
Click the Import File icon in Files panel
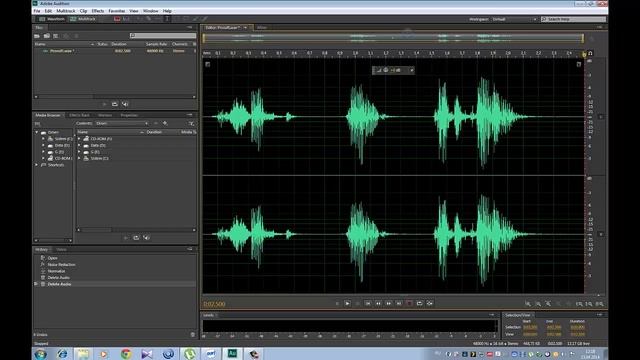tap(47, 36)
